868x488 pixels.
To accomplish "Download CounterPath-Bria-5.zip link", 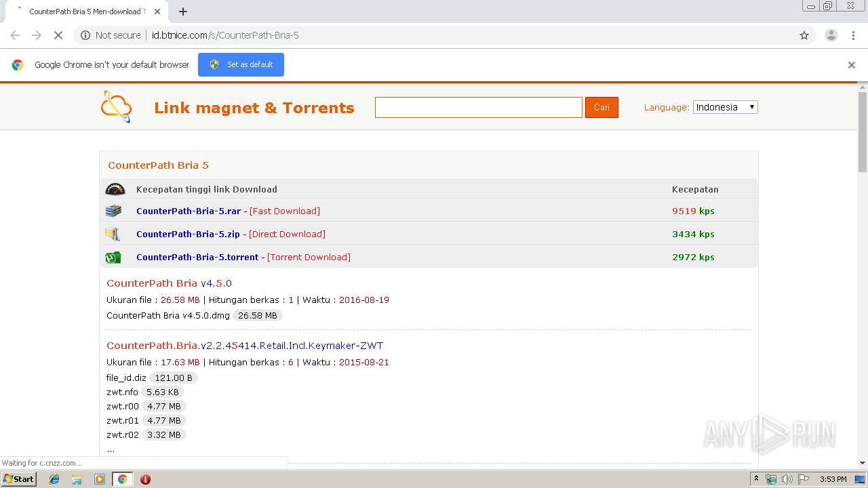I will [188, 234].
